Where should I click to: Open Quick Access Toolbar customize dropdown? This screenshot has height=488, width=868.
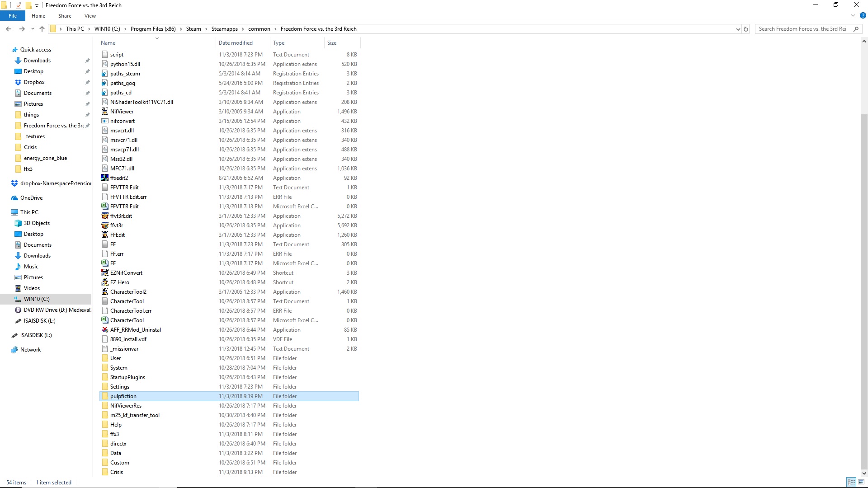37,5
